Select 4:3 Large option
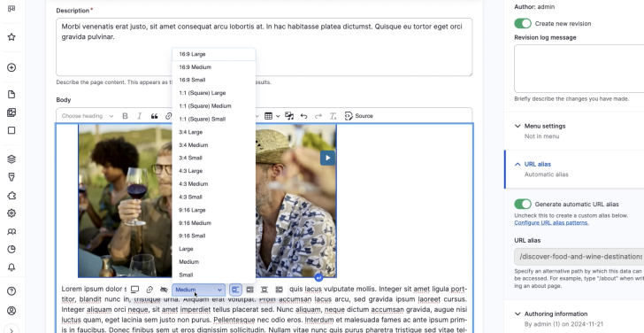Screen dimensions: 644x333 [x=213, y=171]
